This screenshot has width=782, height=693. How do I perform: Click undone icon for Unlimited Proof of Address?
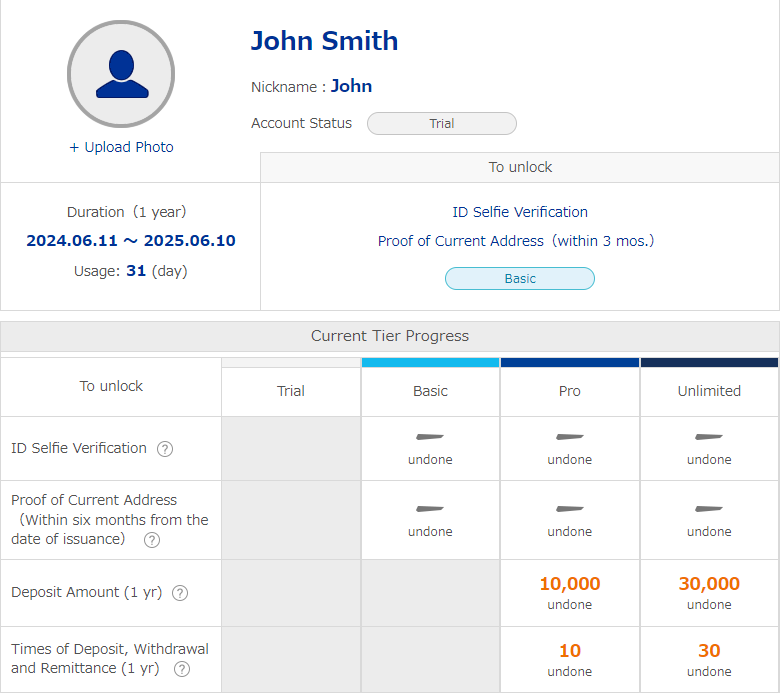point(709,509)
